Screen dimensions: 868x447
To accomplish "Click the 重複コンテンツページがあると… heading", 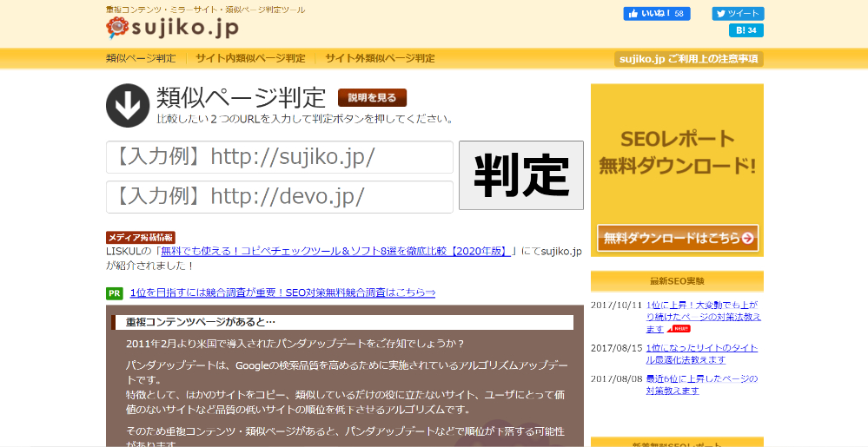I will [201, 322].
